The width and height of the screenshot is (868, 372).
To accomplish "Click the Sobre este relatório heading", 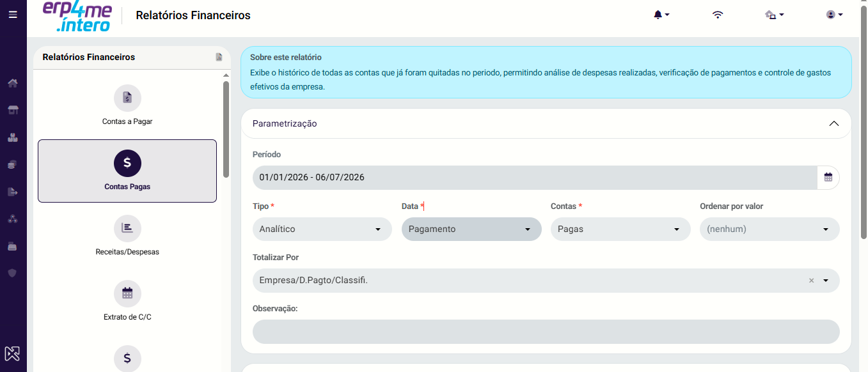I will pos(286,58).
